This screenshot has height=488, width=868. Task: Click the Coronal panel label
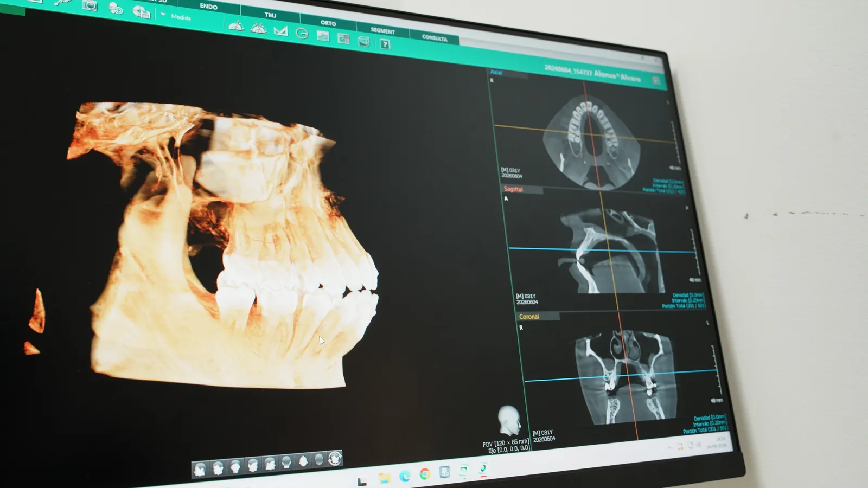(529, 317)
